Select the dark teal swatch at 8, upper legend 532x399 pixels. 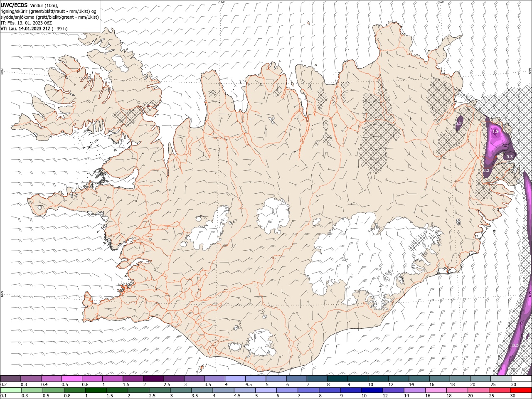[x=337, y=379]
